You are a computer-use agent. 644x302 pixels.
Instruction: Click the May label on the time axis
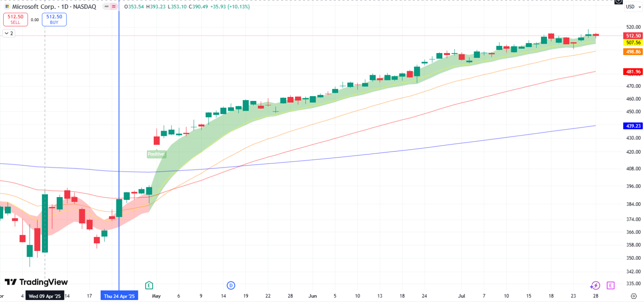[x=156, y=296]
